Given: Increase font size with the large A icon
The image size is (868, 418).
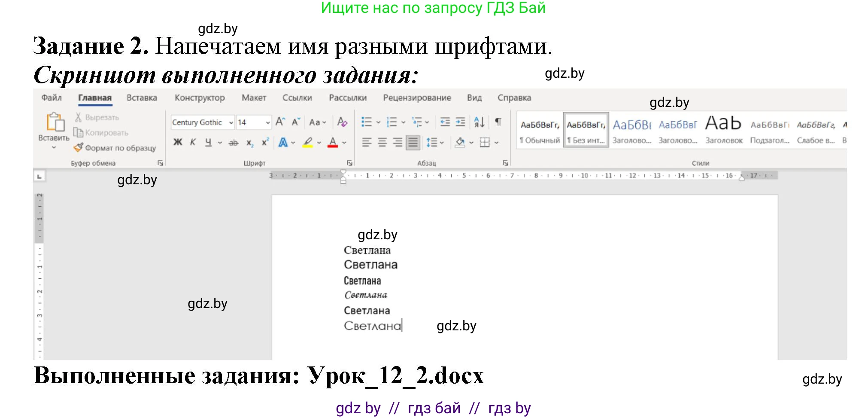Looking at the screenshot, I should (280, 122).
